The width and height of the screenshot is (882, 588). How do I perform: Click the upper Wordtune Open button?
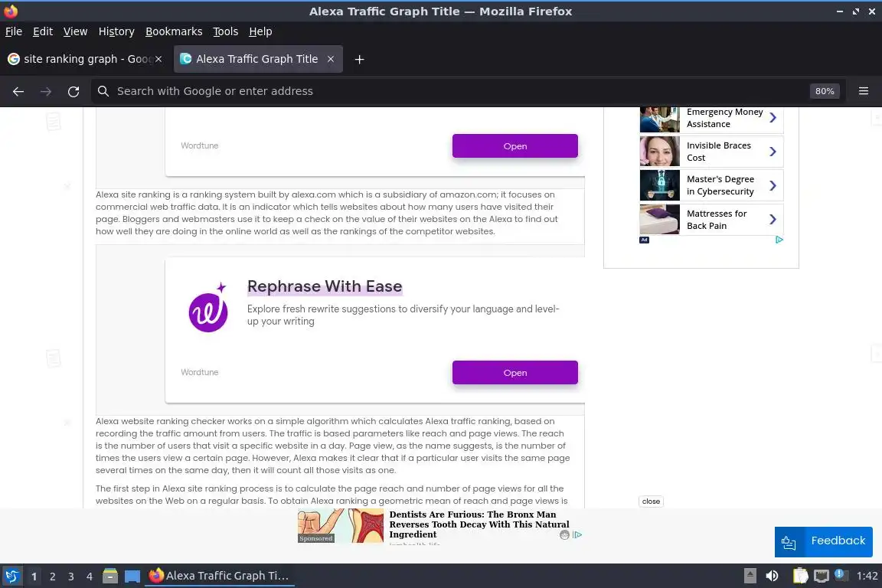click(x=514, y=146)
